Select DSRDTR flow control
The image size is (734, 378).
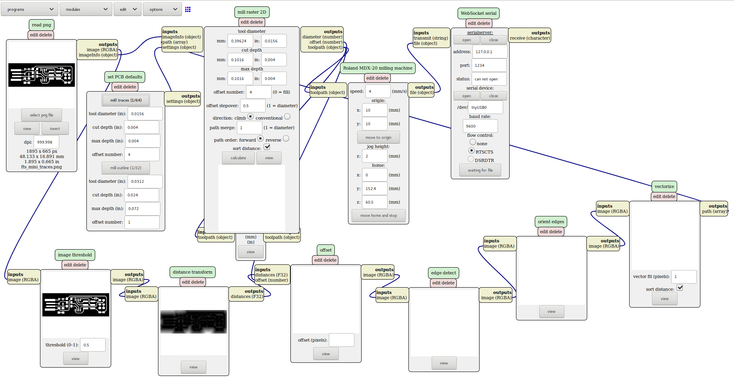(x=472, y=159)
